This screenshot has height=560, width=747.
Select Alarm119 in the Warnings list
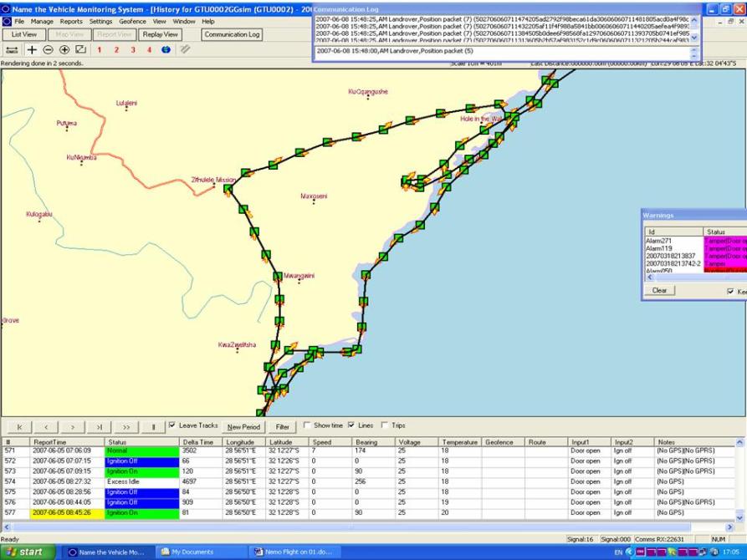click(x=658, y=248)
